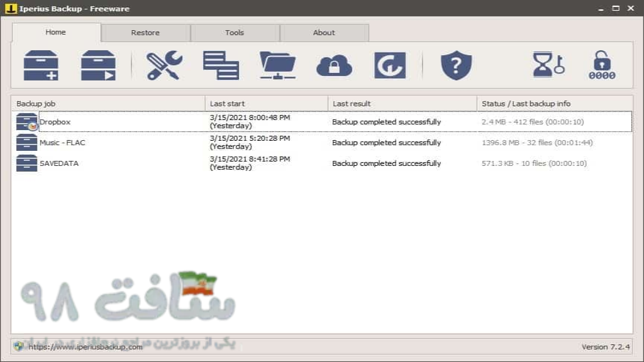Open the cloud lock storage icon
Screen dimensions: 644x362
[335, 65]
